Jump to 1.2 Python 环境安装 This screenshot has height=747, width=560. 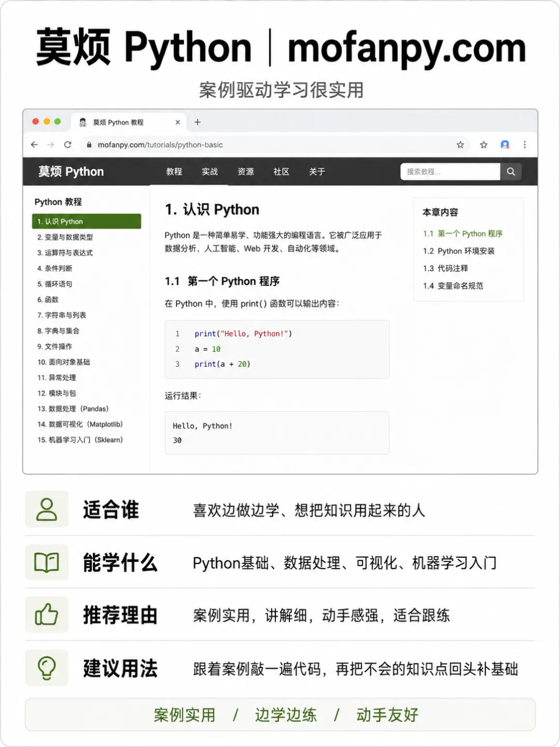tap(458, 251)
